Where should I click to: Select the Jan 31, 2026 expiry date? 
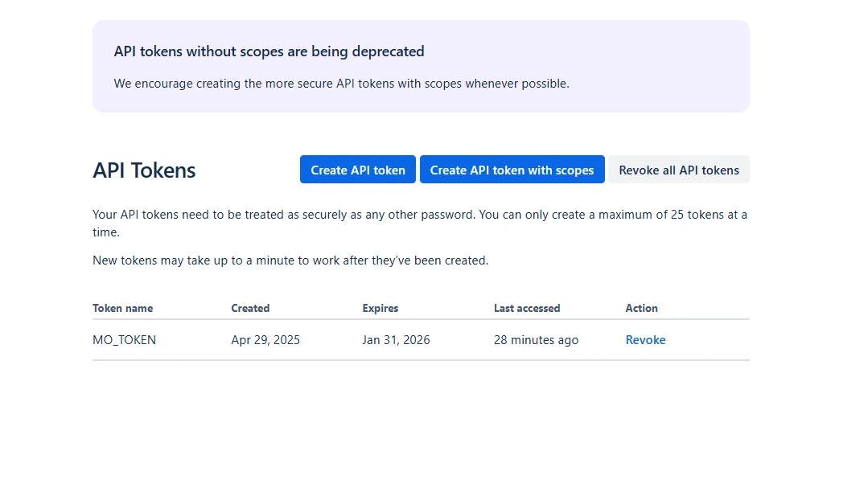396,339
